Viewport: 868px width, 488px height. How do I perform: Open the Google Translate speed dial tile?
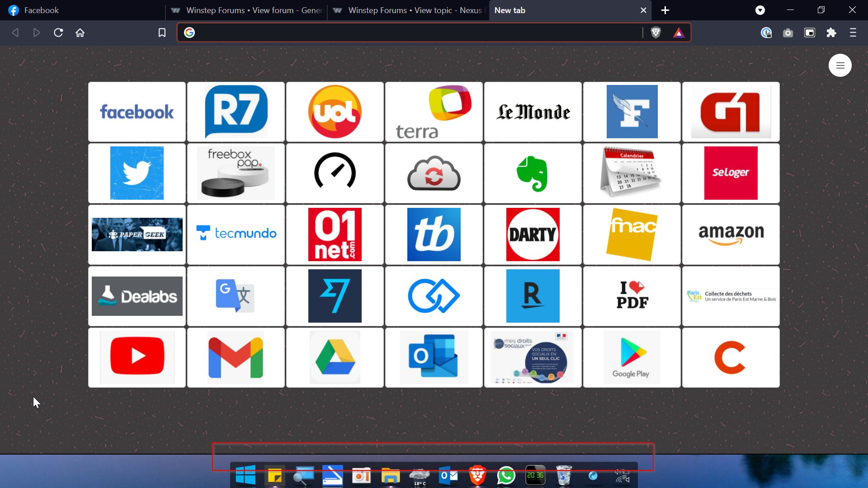click(x=236, y=296)
